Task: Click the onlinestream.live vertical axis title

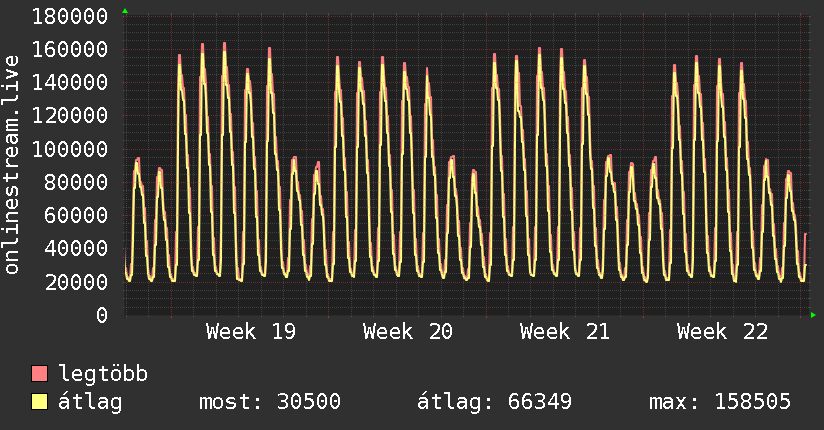Action: point(12,165)
